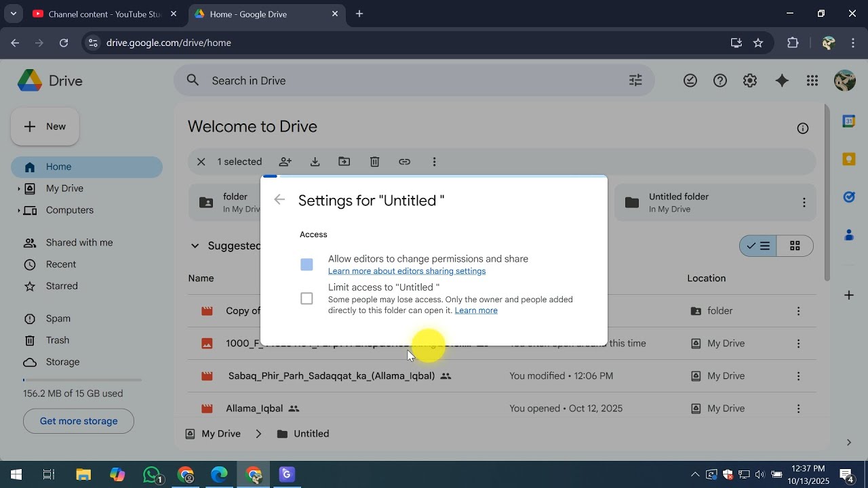The width and height of the screenshot is (868, 488).
Task: Click the New button
Action: 45,126
